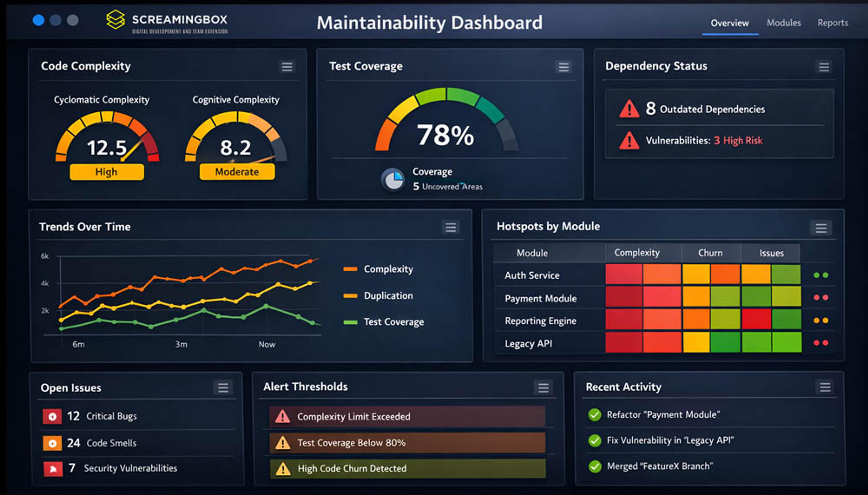Click the Outdated Dependencies warning triangle

point(629,109)
